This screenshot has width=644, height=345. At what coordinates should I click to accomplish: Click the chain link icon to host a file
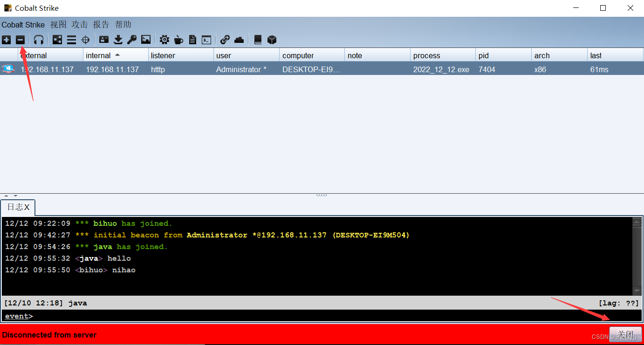coord(225,40)
